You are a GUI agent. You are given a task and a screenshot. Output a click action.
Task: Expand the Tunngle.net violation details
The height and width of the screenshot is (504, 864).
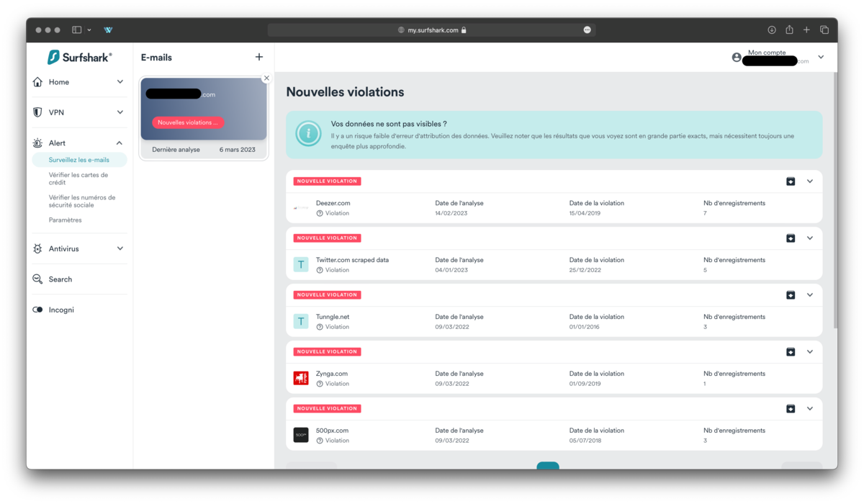tap(810, 295)
